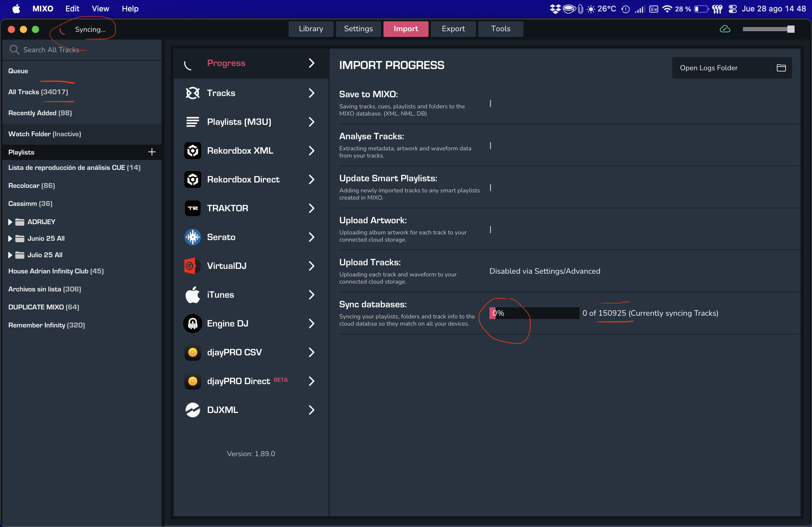
Task: Open macOS Control Center in menu bar
Action: point(732,9)
